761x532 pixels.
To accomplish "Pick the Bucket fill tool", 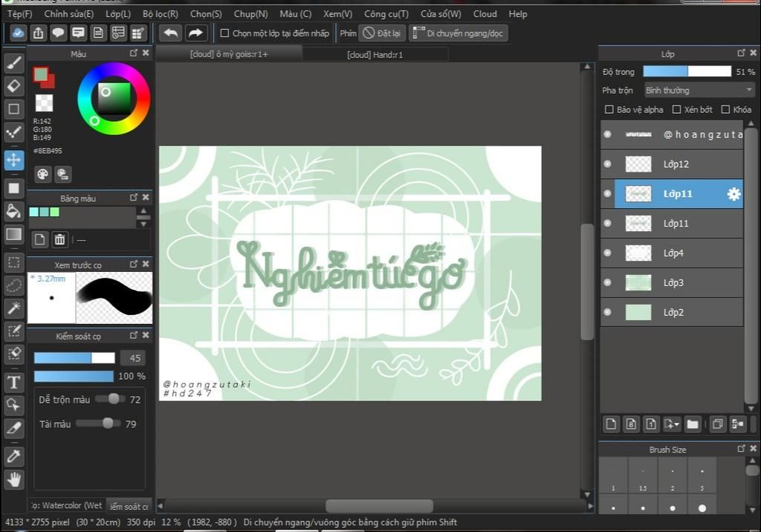I will (x=14, y=211).
